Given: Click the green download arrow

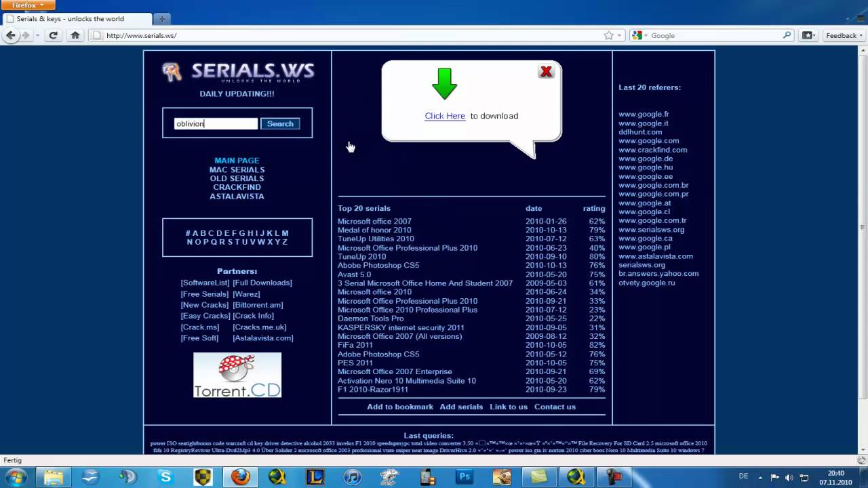Looking at the screenshot, I should tap(445, 83).
